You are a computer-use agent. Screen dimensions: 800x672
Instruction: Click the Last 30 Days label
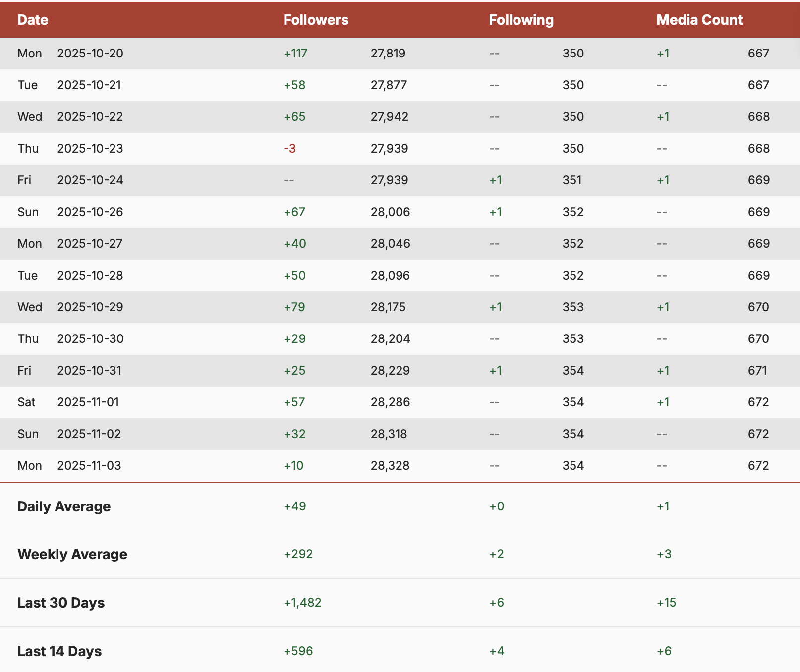tap(61, 603)
